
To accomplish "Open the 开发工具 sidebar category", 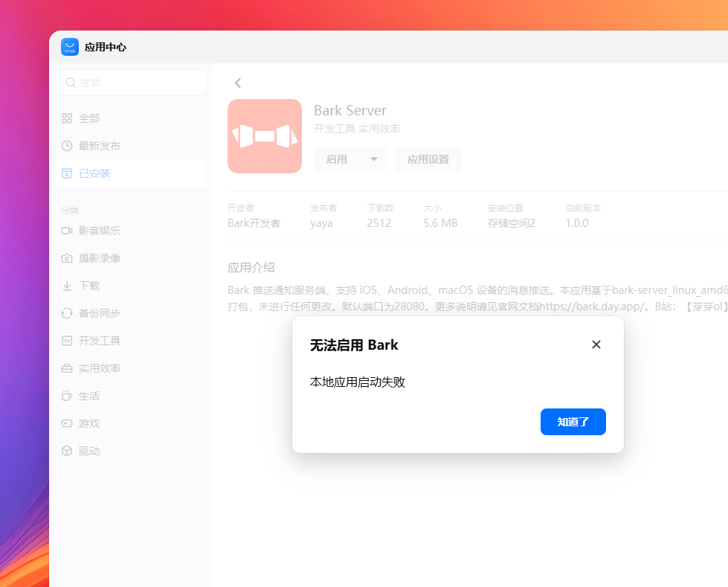I will pos(130,341).
